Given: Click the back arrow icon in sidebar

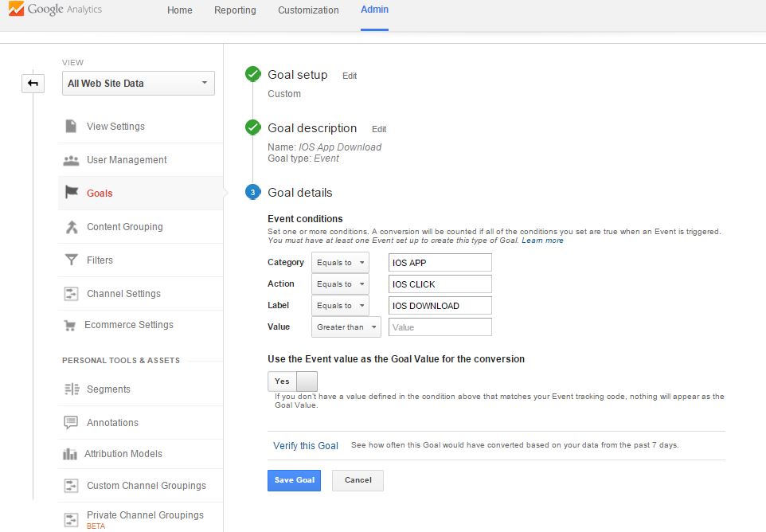Looking at the screenshot, I should tap(33, 83).
